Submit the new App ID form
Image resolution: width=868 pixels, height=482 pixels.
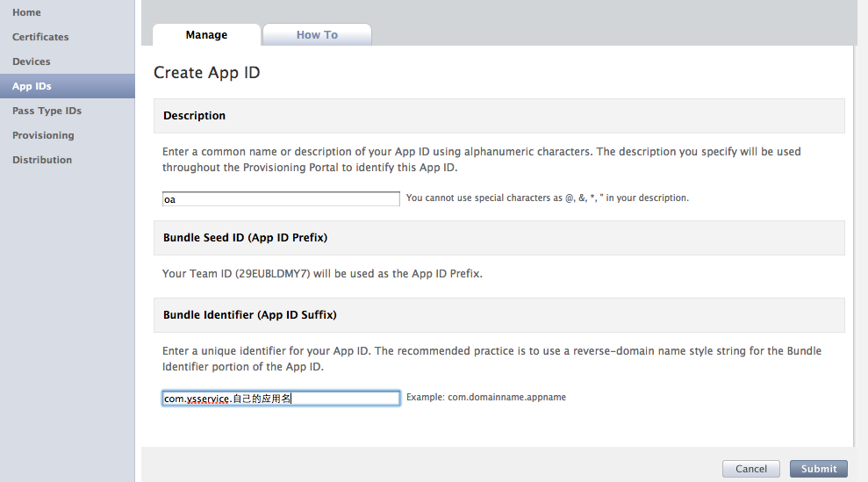(818, 469)
